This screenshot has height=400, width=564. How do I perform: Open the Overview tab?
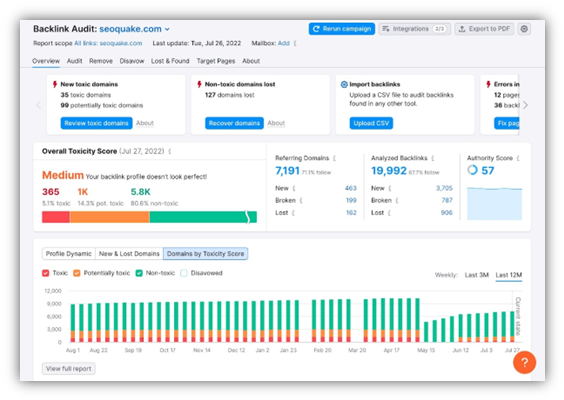(46, 61)
